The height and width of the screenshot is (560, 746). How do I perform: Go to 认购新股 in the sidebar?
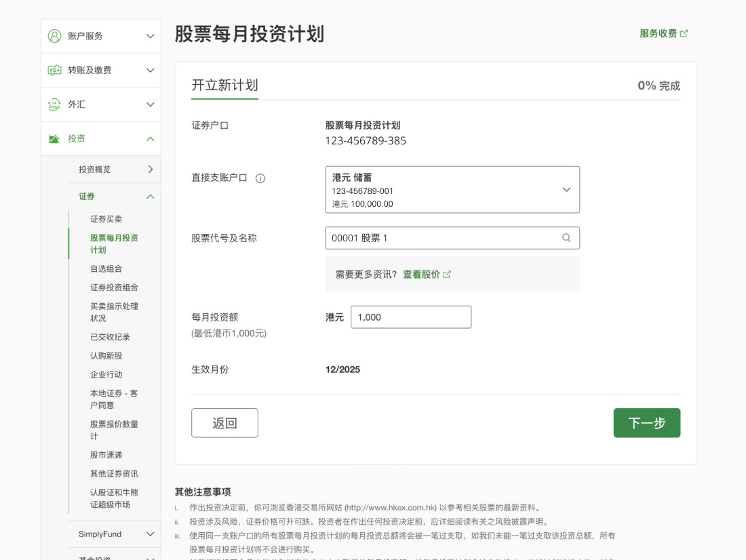[106, 356]
